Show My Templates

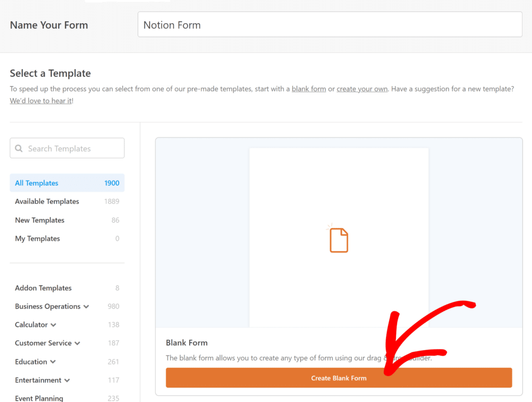tap(67, 238)
